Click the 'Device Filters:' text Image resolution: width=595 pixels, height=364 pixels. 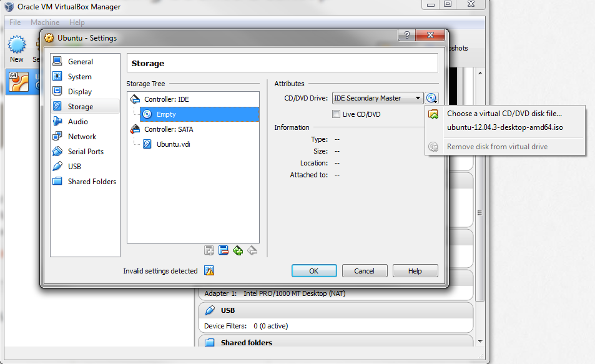(225, 326)
